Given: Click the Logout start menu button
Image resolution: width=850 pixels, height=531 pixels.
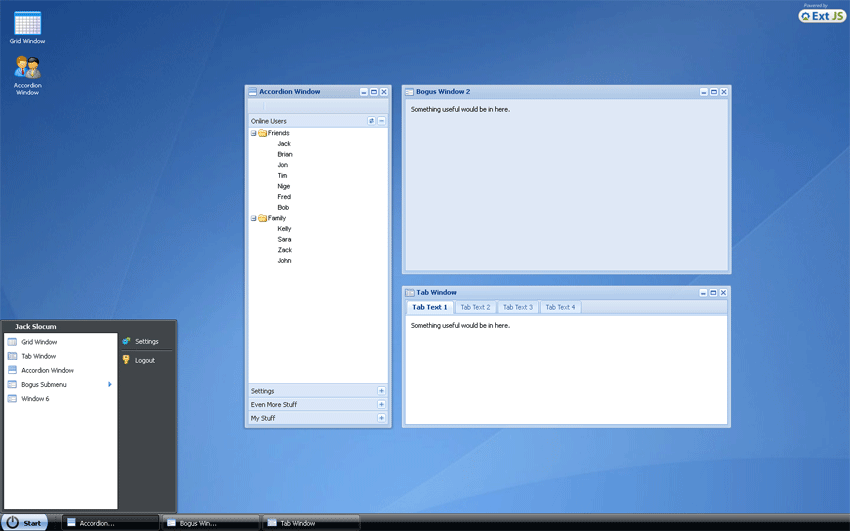Looking at the screenshot, I should point(146,360).
